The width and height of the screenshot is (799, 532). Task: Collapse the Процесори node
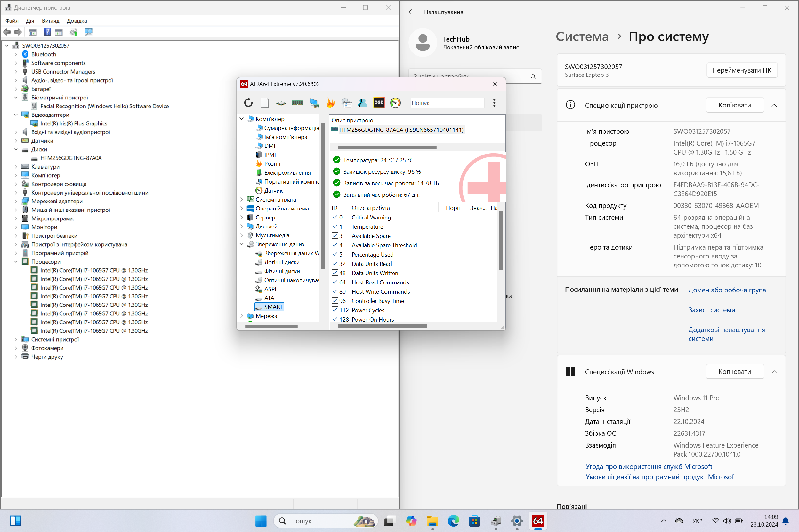pos(16,262)
